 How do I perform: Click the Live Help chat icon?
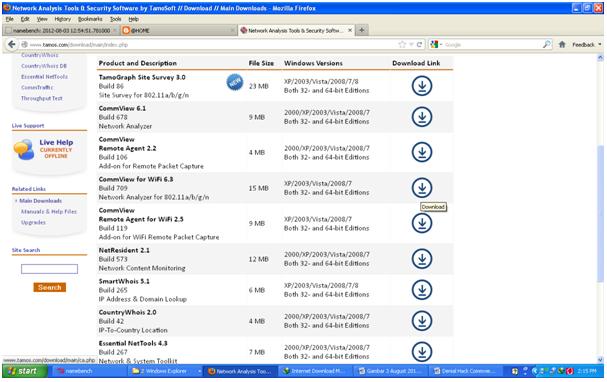point(24,150)
